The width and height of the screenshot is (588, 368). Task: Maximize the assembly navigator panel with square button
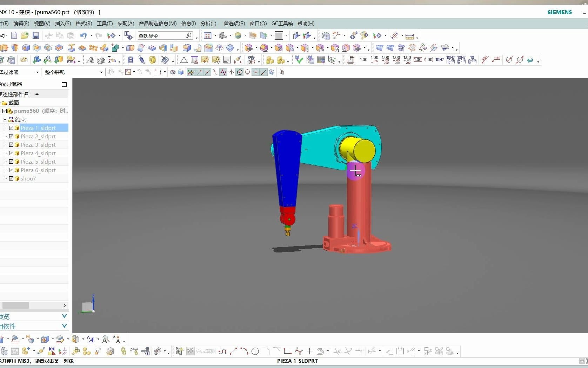tap(64, 84)
